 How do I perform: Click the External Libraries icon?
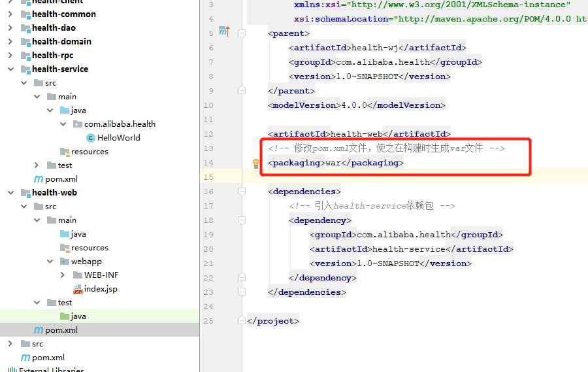coord(12,370)
